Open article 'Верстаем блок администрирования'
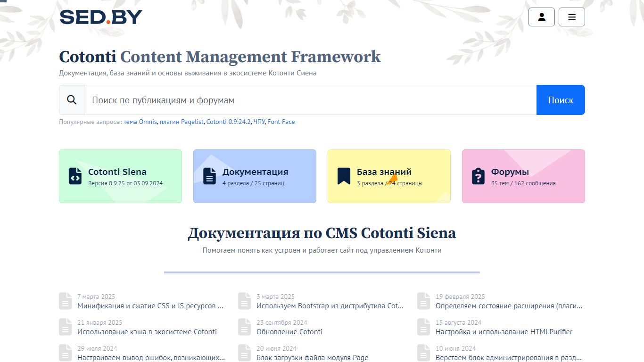Screen dimensions: 644x362 click(509, 358)
